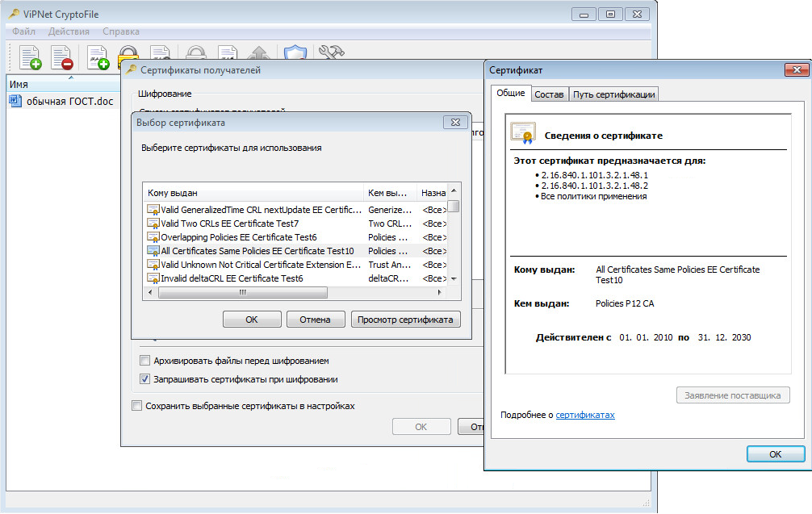Open the Файл menu

click(24, 31)
